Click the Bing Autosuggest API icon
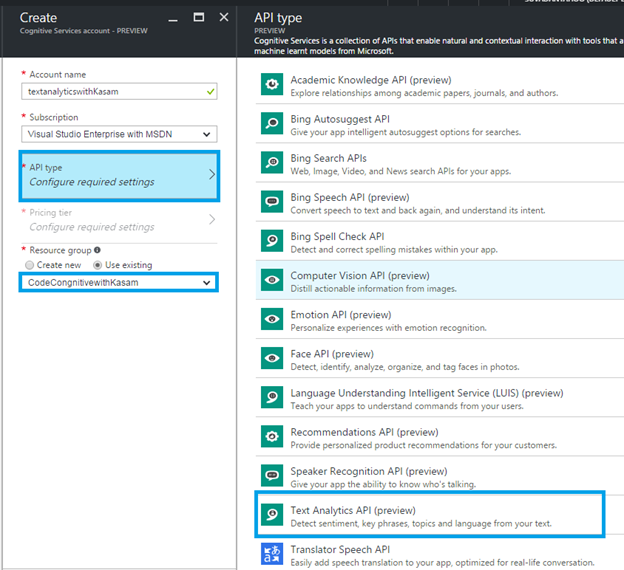624x570 pixels. [271, 124]
